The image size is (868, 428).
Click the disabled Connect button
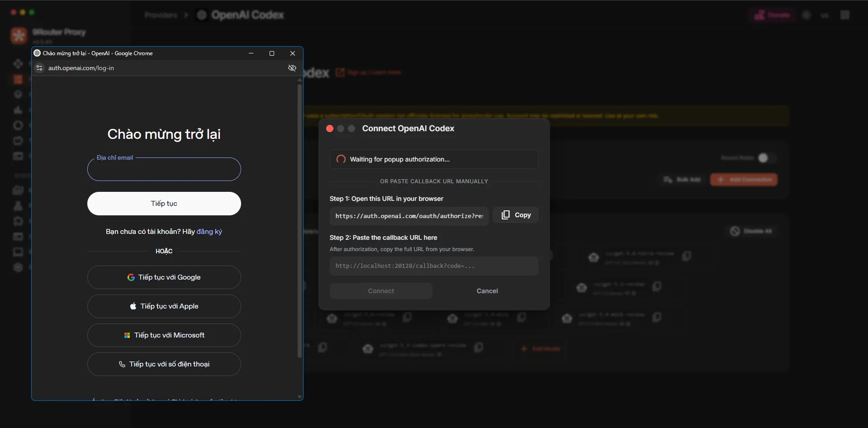[381, 291]
